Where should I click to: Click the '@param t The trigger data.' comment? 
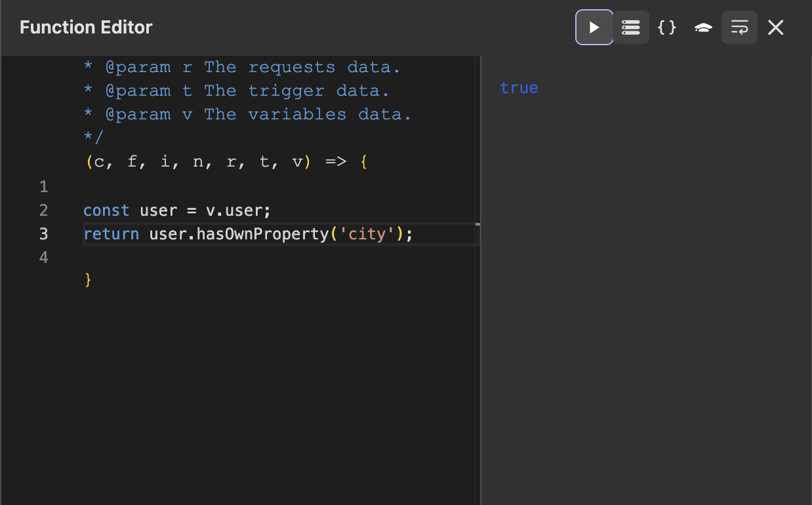pos(237,91)
